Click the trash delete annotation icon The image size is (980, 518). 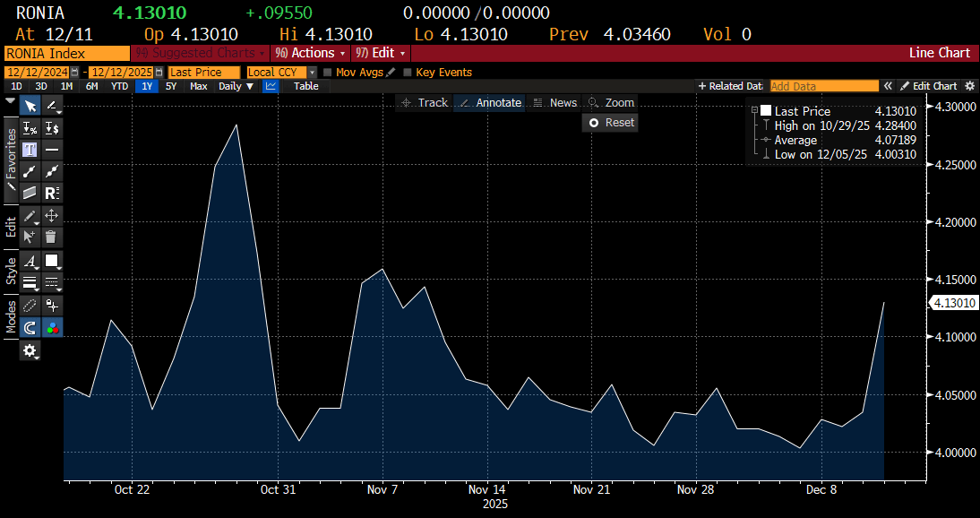52,237
